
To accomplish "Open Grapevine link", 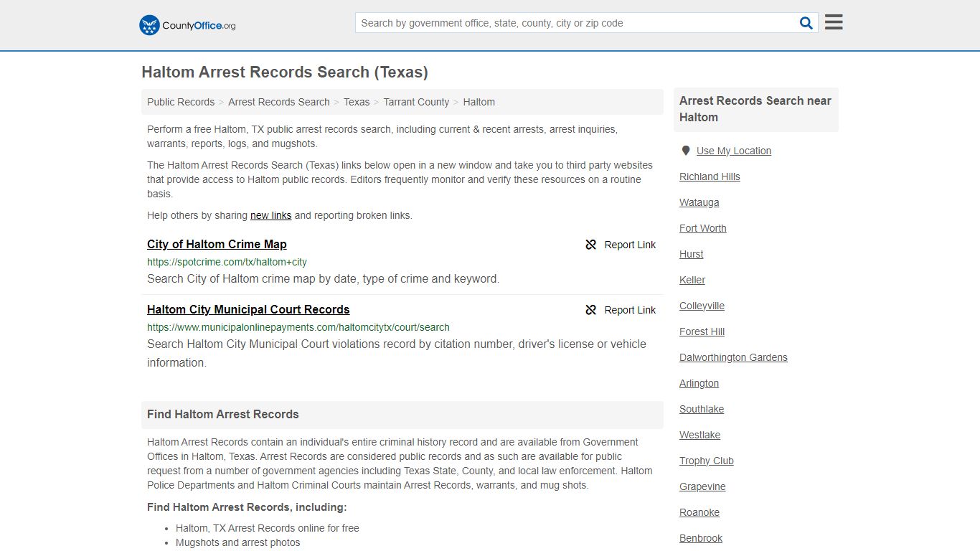I will pyautogui.click(x=702, y=486).
